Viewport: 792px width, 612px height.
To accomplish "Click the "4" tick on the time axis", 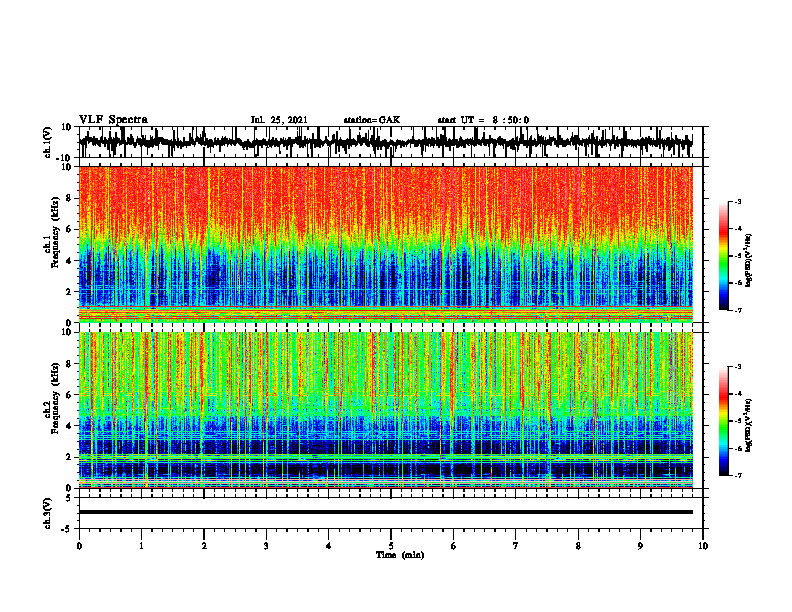I will click(329, 546).
